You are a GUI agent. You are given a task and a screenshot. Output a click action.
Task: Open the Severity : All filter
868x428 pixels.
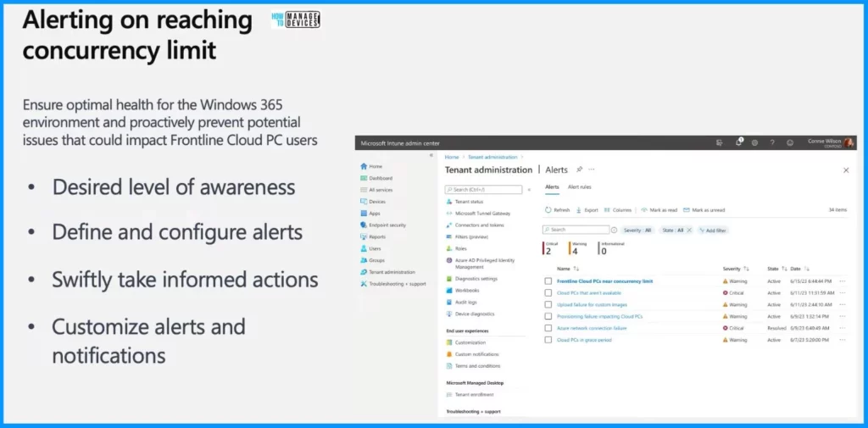pyautogui.click(x=637, y=231)
